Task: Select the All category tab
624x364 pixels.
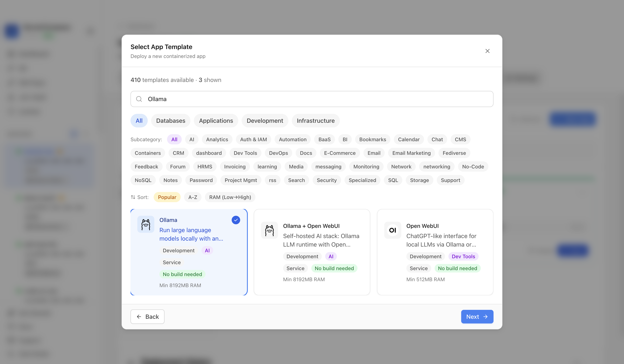Action: [x=139, y=121]
